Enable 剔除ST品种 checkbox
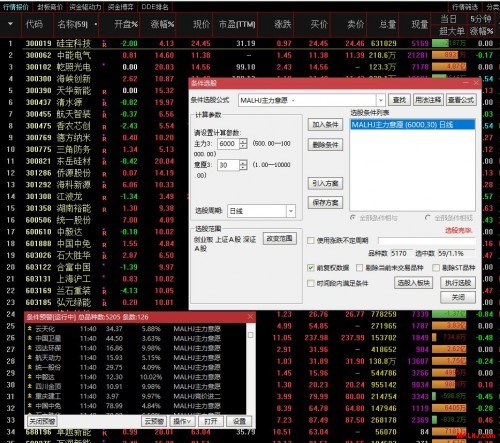 436,268
